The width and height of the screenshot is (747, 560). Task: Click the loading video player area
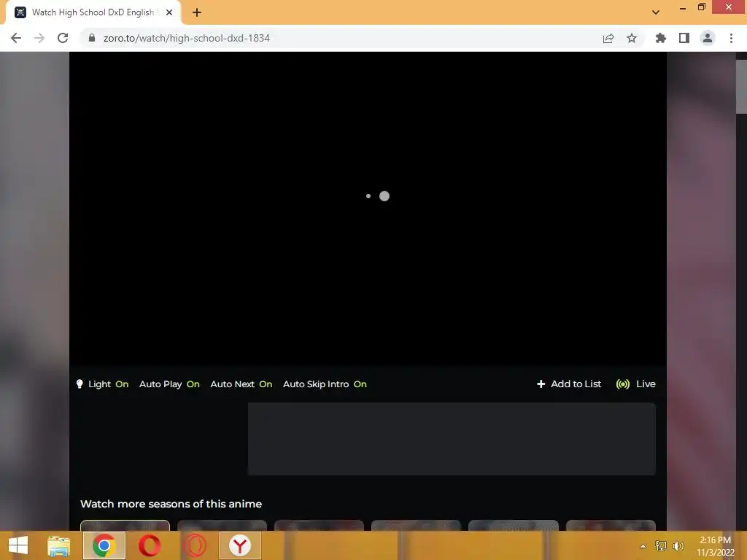(368, 209)
